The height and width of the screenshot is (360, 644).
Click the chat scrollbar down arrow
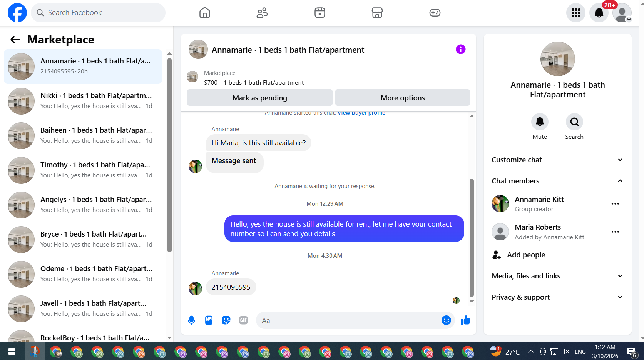472,301
